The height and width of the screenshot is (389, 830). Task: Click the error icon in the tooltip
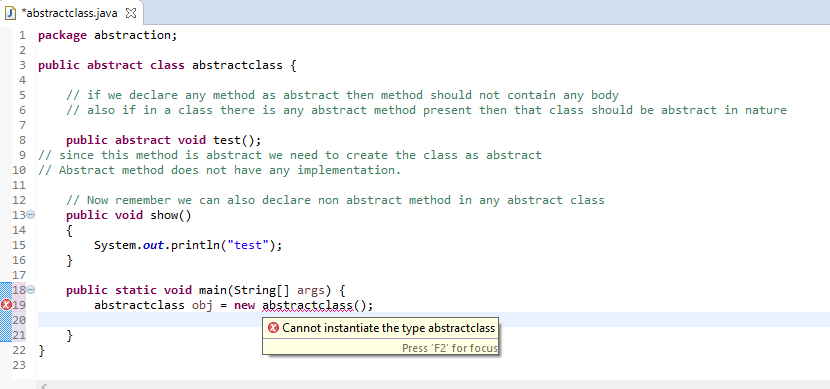273,328
